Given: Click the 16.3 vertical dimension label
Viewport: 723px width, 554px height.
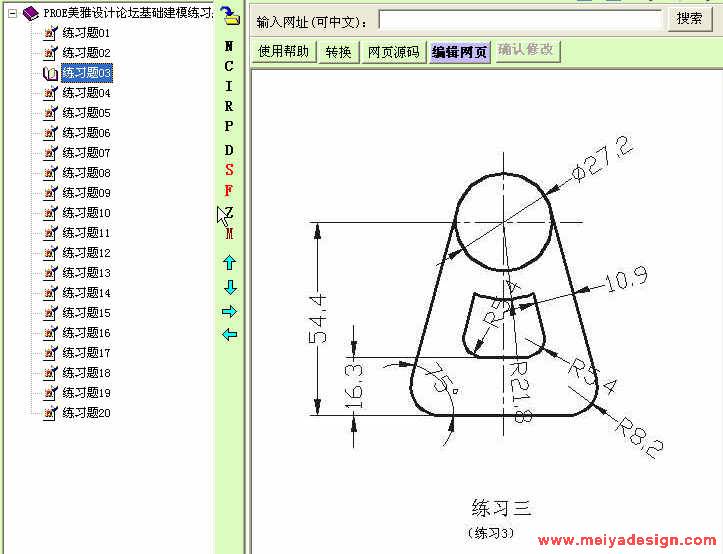Looking at the screenshot, I should click(354, 387).
